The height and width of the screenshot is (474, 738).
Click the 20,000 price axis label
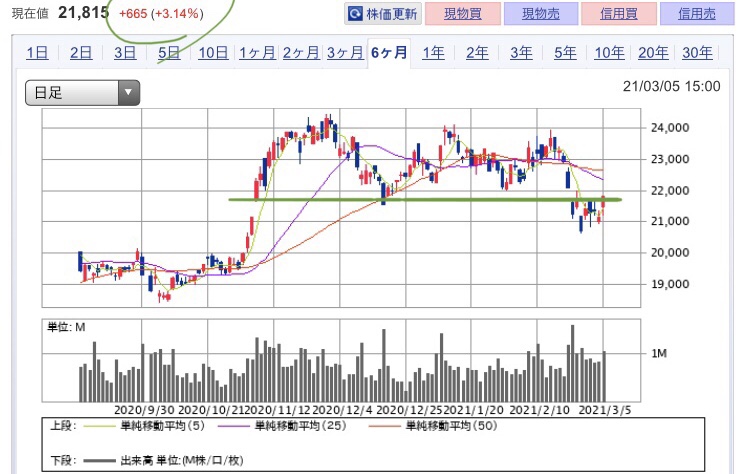(670, 253)
